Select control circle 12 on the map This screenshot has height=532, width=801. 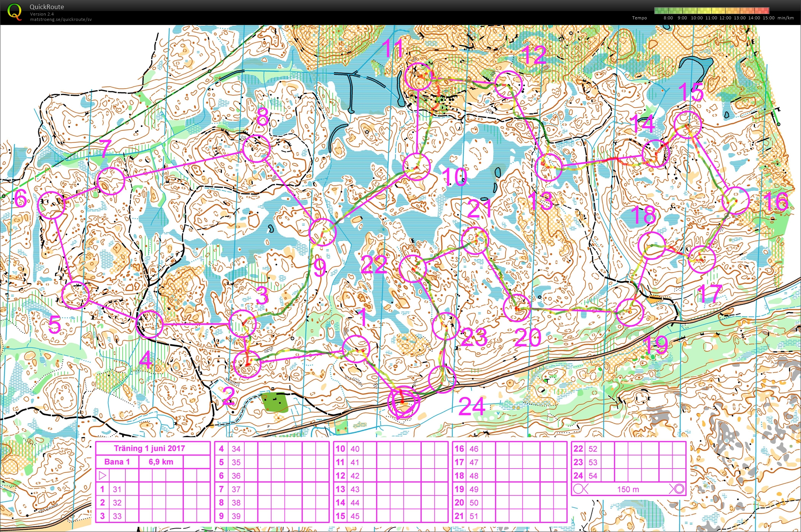(x=508, y=84)
